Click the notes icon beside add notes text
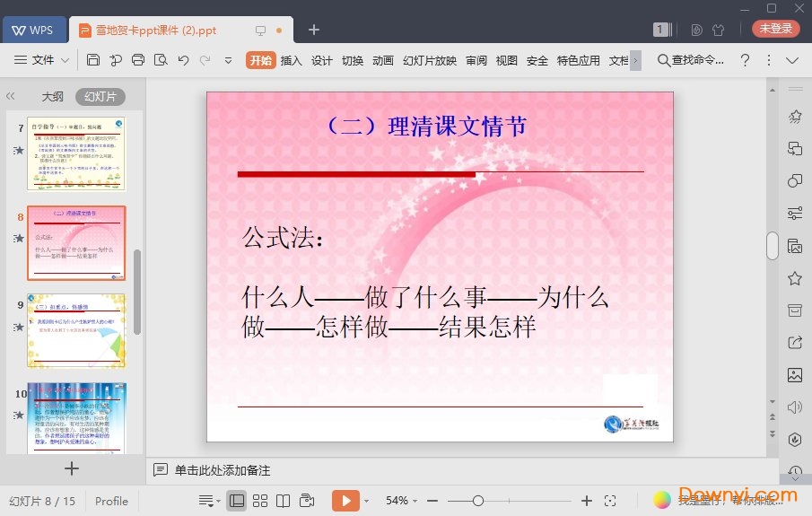This screenshot has height=516, width=812. tap(160, 469)
